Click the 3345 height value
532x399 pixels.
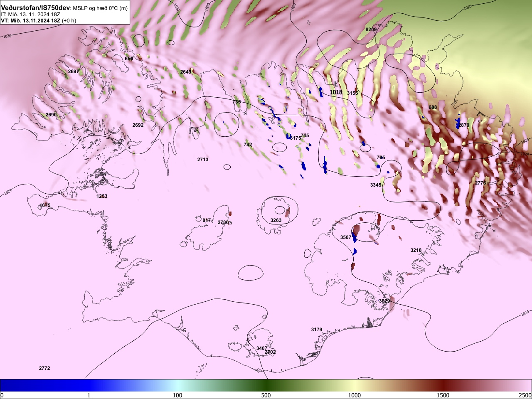[x=376, y=185]
